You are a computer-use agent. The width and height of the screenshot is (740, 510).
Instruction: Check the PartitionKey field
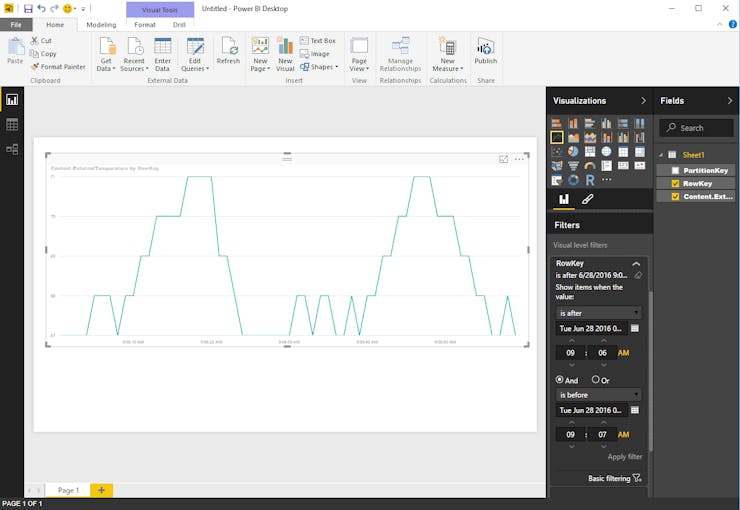tap(675, 170)
